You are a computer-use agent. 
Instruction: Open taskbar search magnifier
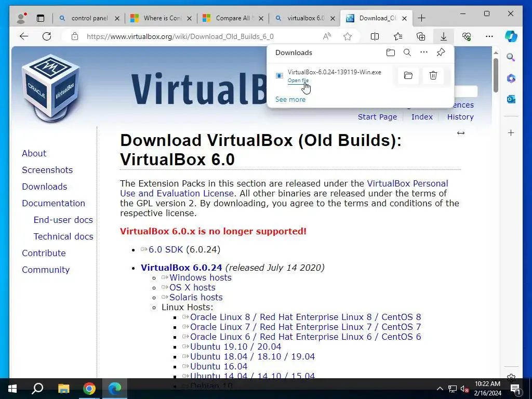click(37, 389)
